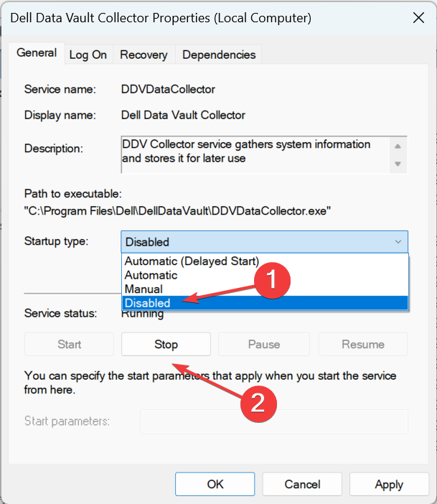Confirm changes with OK
This screenshot has height=504, width=437.
(215, 485)
